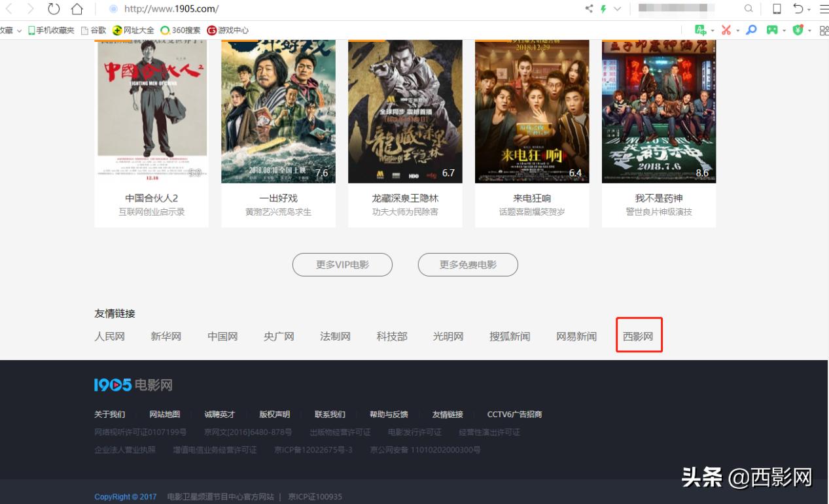Click the undo closed-tab arrow icon
Viewport: 829px width, 504px height.
[798, 8]
